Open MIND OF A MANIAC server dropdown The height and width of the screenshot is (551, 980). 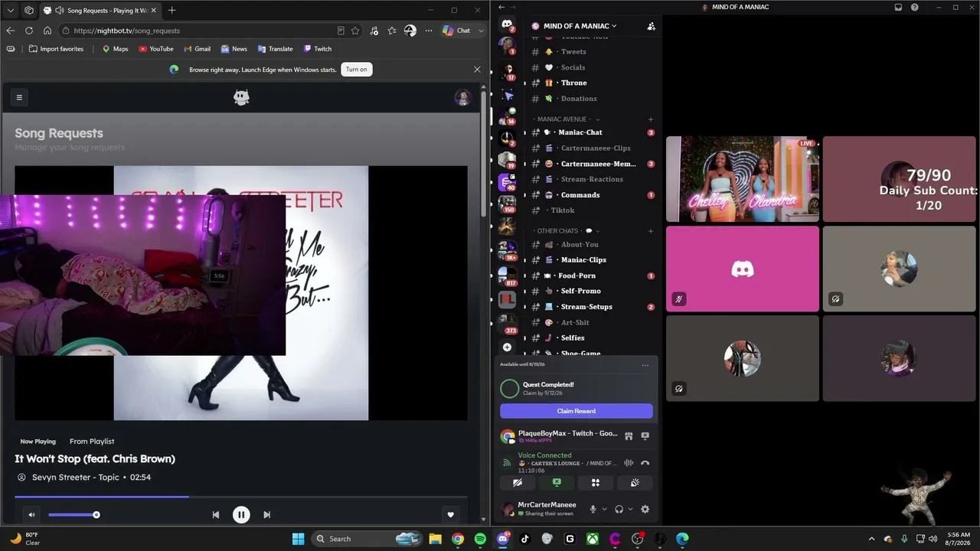(580, 26)
